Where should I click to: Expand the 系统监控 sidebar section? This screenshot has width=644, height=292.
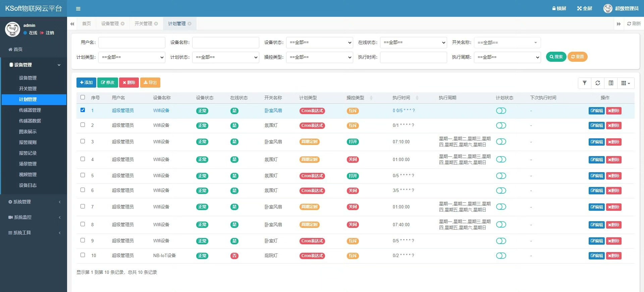tap(34, 217)
